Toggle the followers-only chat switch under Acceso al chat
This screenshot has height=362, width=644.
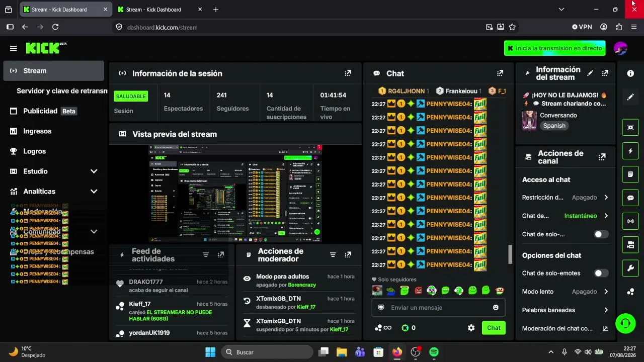601,234
